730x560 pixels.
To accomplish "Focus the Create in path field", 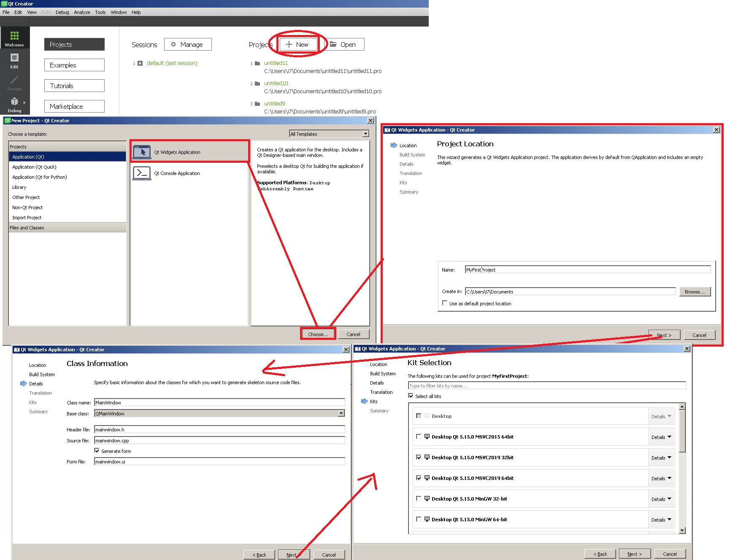I will pos(570,291).
